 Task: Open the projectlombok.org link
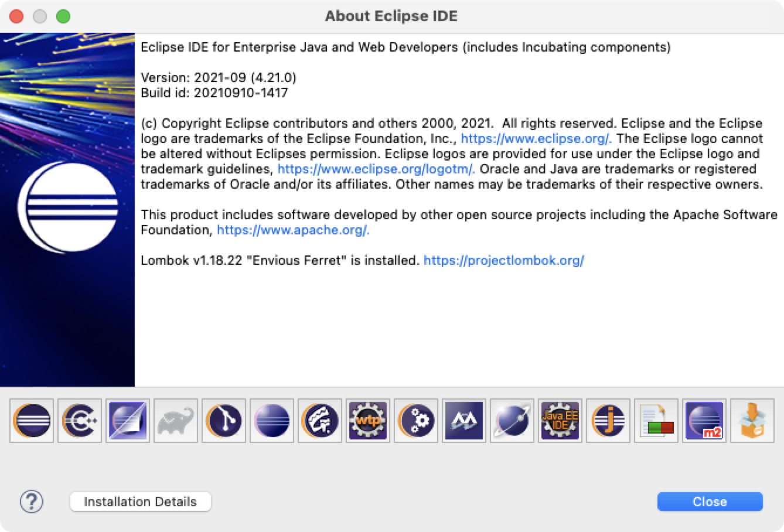coord(504,261)
